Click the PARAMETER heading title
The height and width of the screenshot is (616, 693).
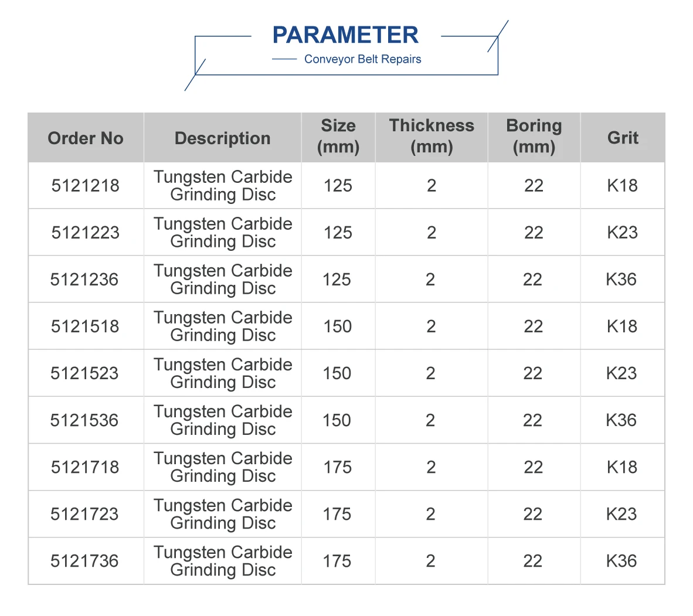[x=345, y=35]
